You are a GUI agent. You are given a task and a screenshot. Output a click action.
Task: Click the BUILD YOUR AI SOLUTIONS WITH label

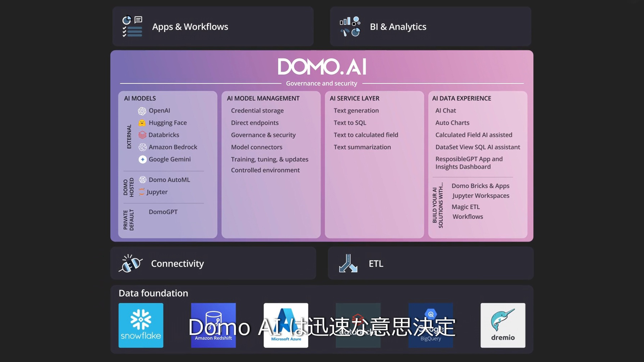438,205
